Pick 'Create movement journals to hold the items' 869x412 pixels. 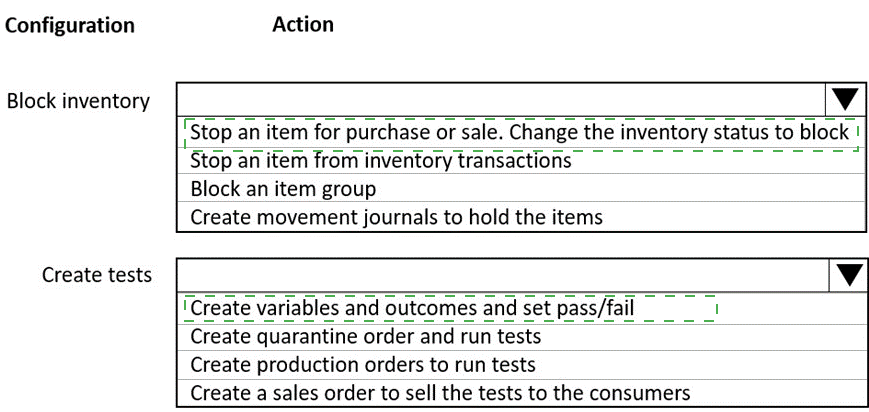coord(396,216)
